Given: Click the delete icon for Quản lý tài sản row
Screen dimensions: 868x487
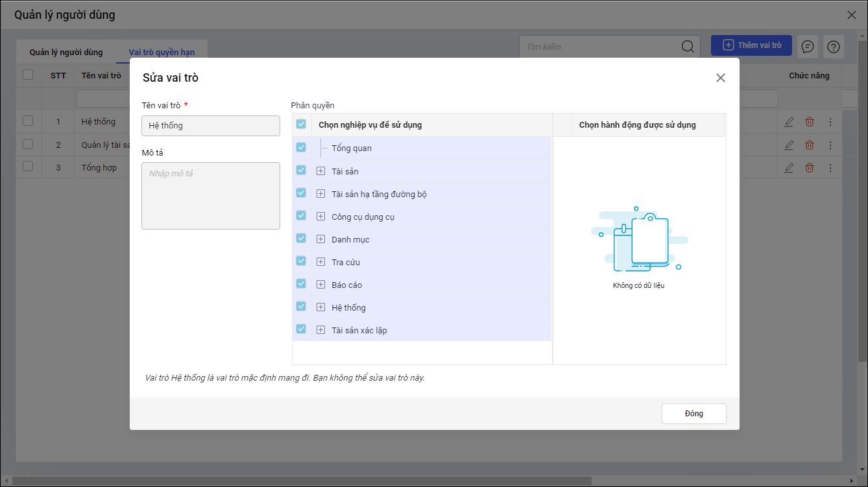Looking at the screenshot, I should click(810, 145).
